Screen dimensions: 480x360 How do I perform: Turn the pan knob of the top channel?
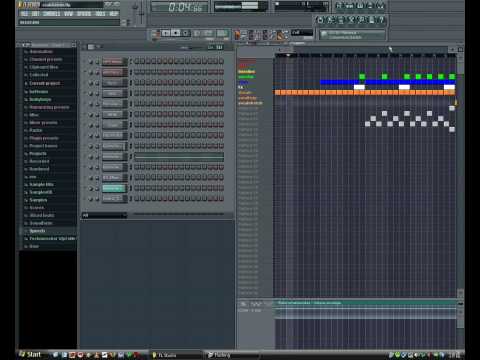pyautogui.click(x=90, y=62)
